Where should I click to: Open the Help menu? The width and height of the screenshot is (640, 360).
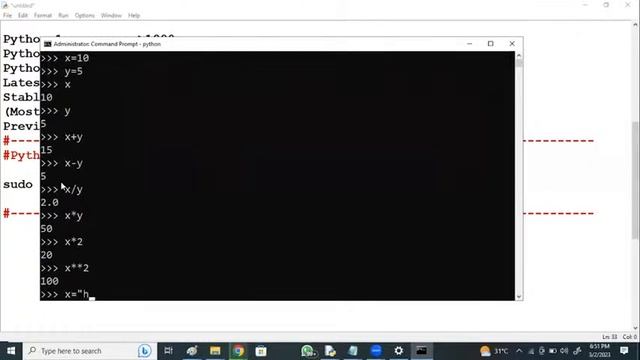coord(134,16)
